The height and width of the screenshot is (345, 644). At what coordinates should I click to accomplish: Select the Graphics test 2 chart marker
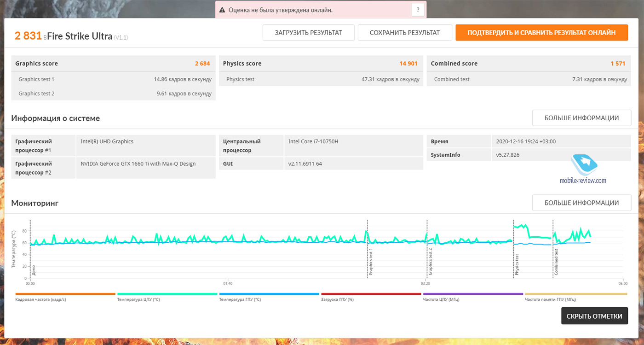tap(431, 263)
